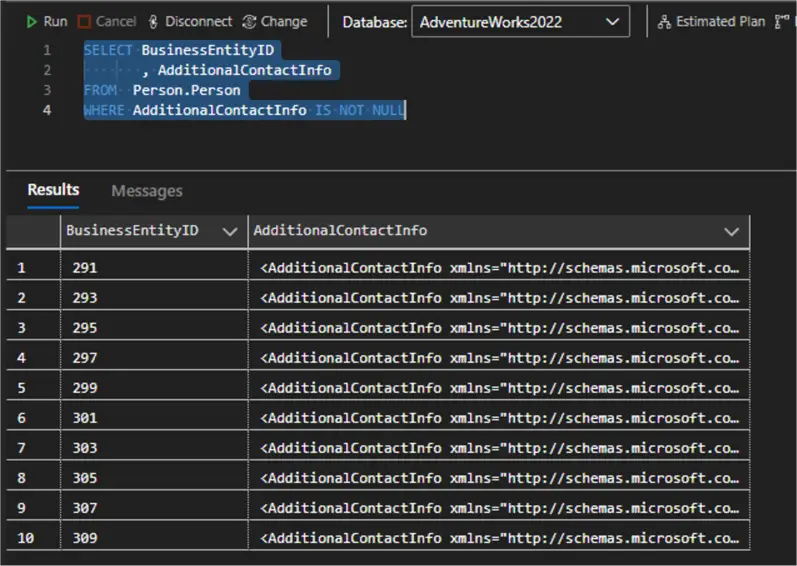Click the red Cancel stop icon
Viewport: 797px width, 566px height.
coord(85,21)
